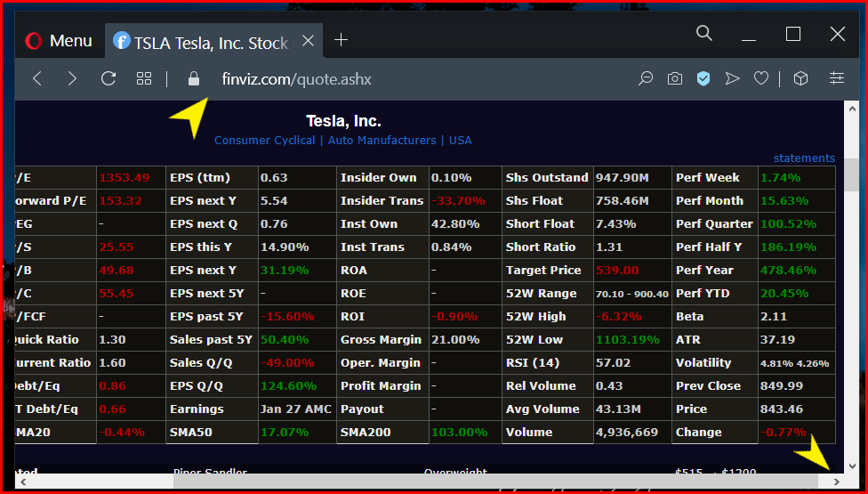Click the Insider Own label
The height and width of the screenshot is (494, 868).
coord(378,178)
